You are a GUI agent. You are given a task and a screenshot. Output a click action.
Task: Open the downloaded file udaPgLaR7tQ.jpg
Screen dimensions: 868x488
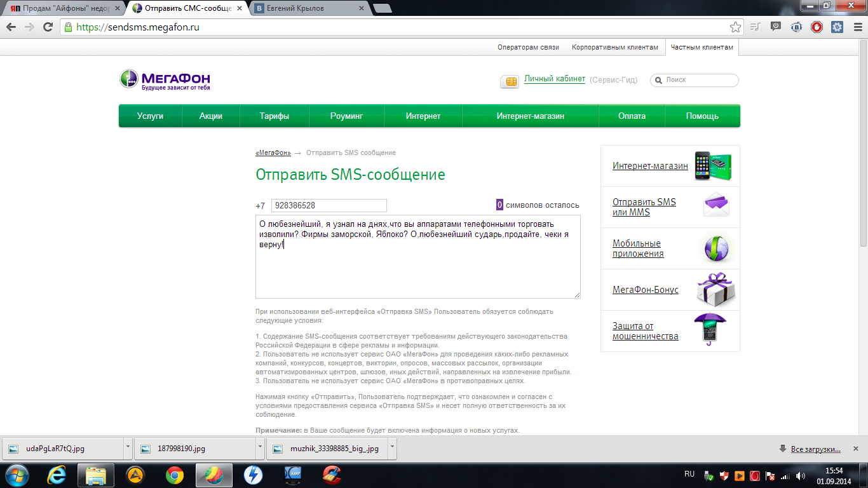pyautogui.click(x=63, y=449)
